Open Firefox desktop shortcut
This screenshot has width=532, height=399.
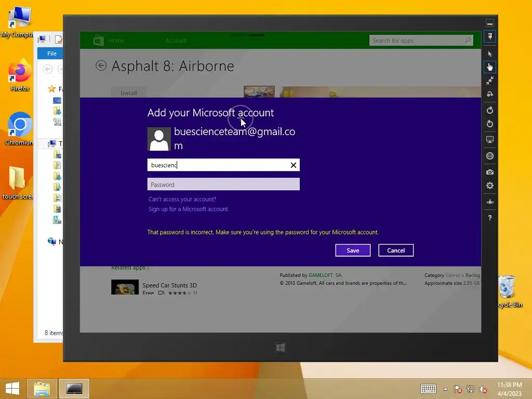(20, 75)
